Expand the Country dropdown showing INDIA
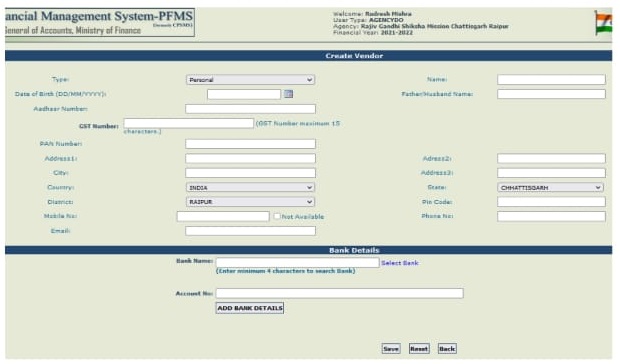Image resolution: width=620 pixels, height=364 pixels. (x=250, y=187)
